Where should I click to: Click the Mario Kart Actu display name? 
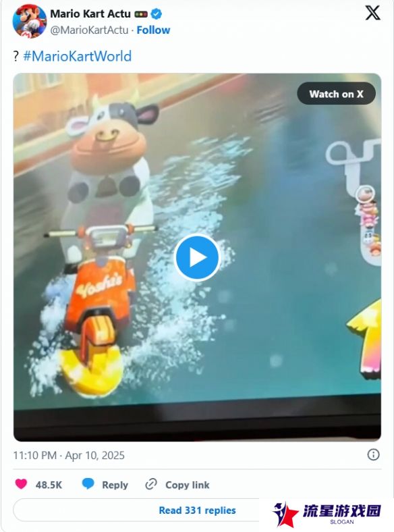point(90,14)
